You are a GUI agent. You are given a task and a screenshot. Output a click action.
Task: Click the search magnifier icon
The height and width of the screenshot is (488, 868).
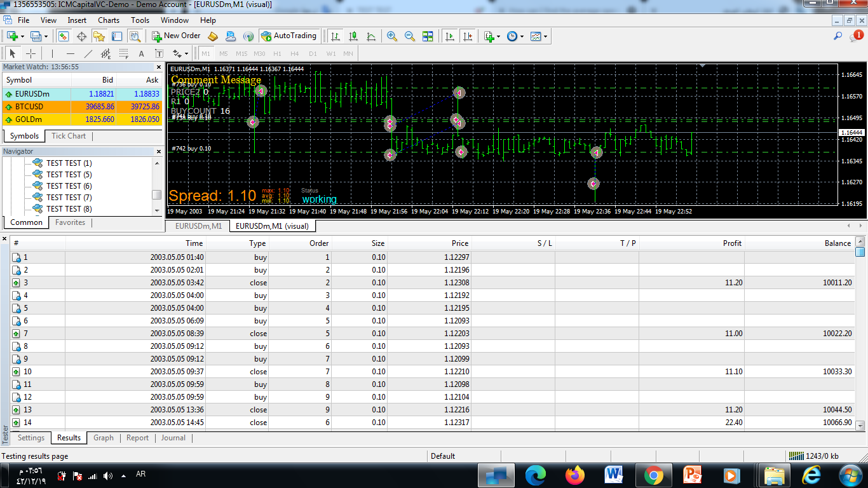[x=838, y=36]
